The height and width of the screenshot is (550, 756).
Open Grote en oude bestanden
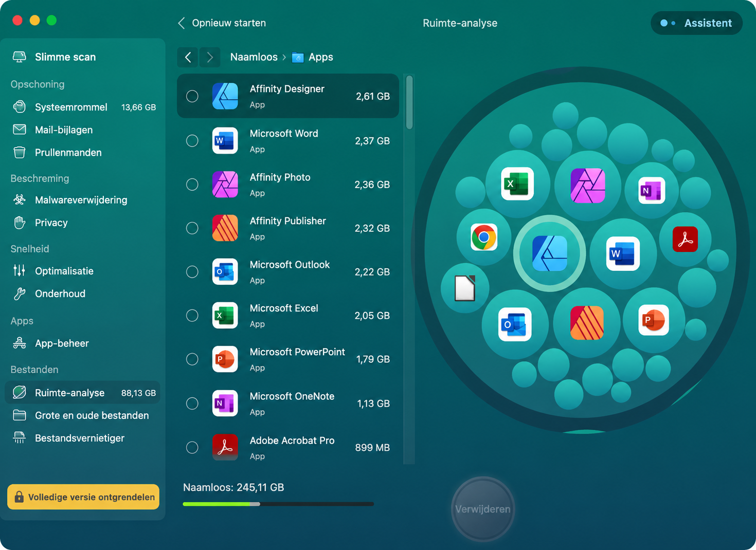(83, 415)
